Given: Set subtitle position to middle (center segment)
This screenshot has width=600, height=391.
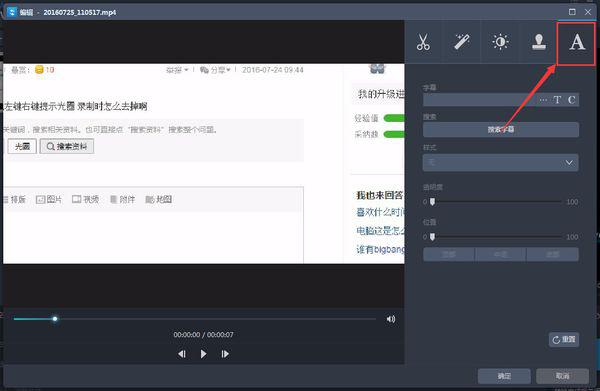Looking at the screenshot, I should [501, 254].
